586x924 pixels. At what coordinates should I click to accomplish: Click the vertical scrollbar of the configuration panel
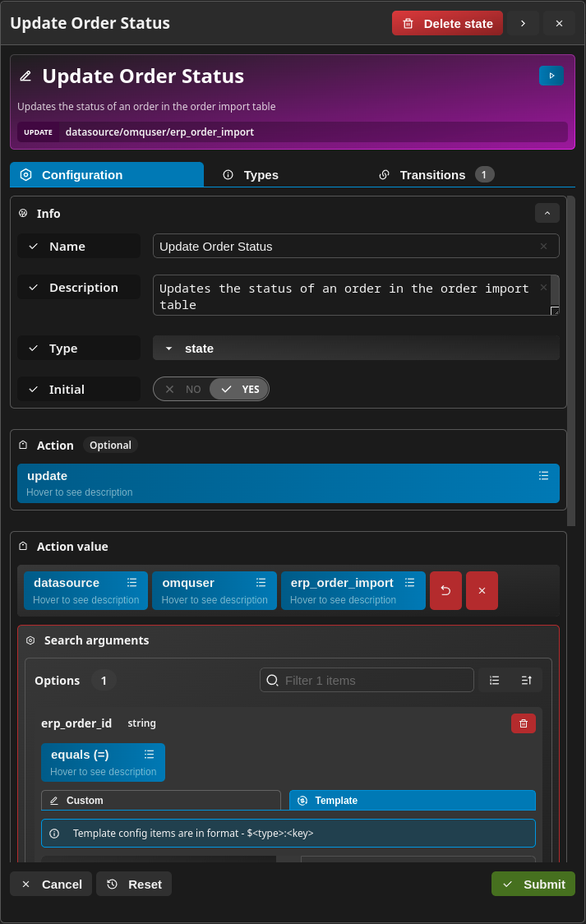[570, 361]
